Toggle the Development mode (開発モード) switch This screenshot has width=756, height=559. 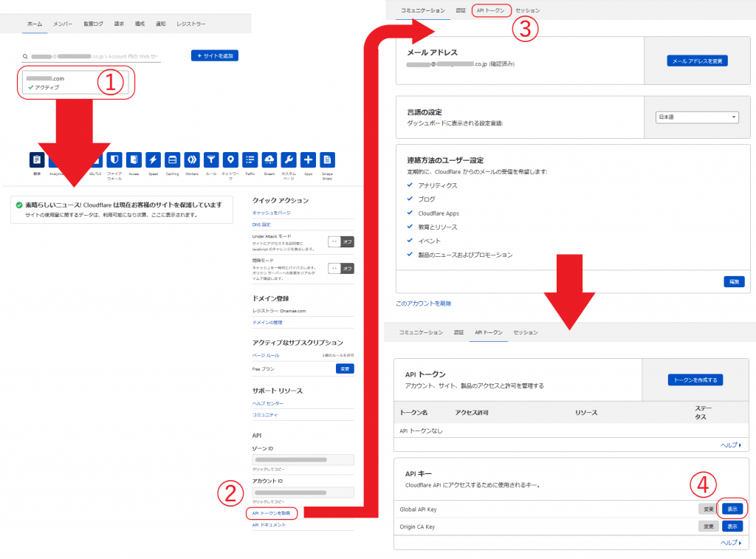coord(340,268)
